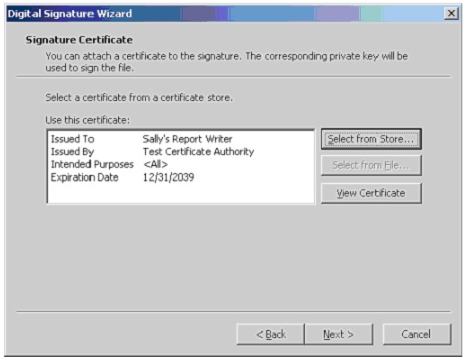This screenshot has width=467, height=363.
Task: Select the Issued By field label
Action: point(72,152)
